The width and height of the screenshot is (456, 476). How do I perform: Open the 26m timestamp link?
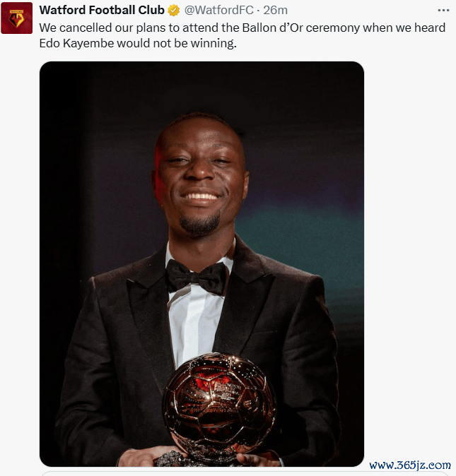pos(275,11)
